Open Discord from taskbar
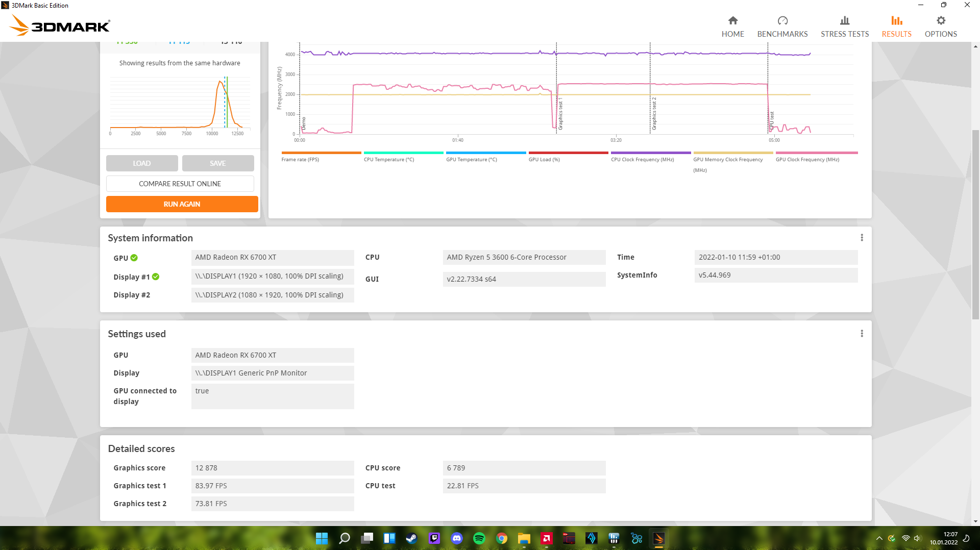The image size is (980, 550). tap(457, 538)
